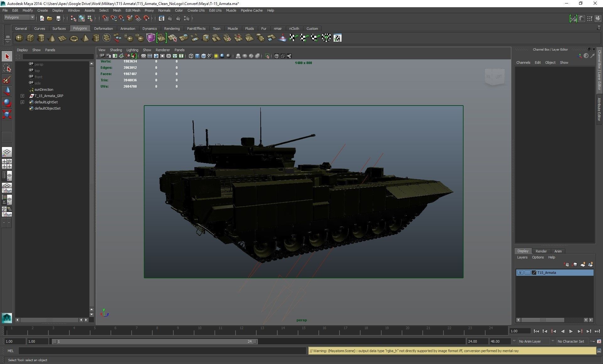Open the Script Editor icon
Screen dimensions: 603x364
599,351
